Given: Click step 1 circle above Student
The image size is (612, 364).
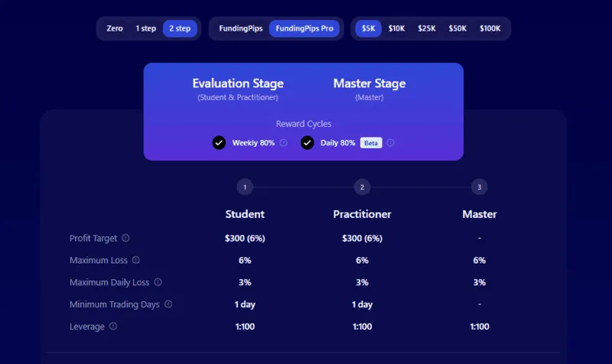Looking at the screenshot, I should pyautogui.click(x=245, y=187).
